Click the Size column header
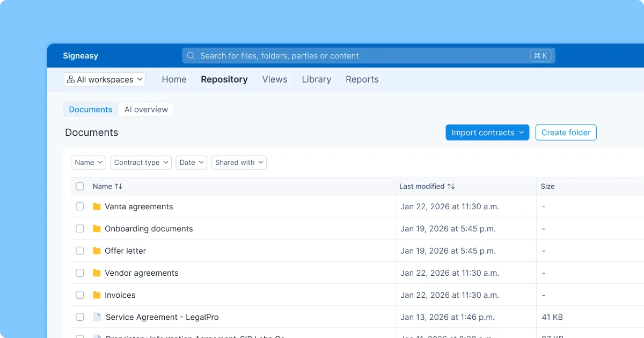644x338 pixels. pyautogui.click(x=547, y=186)
